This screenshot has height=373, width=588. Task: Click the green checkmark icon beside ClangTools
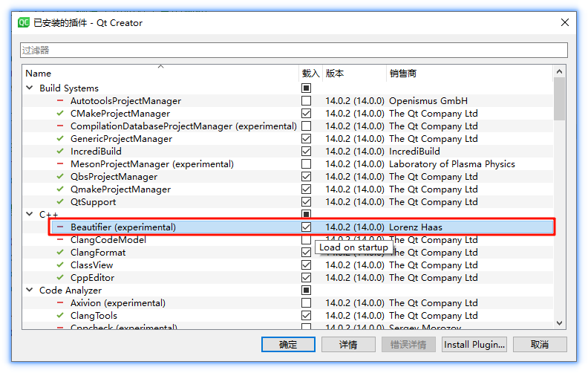click(x=60, y=316)
